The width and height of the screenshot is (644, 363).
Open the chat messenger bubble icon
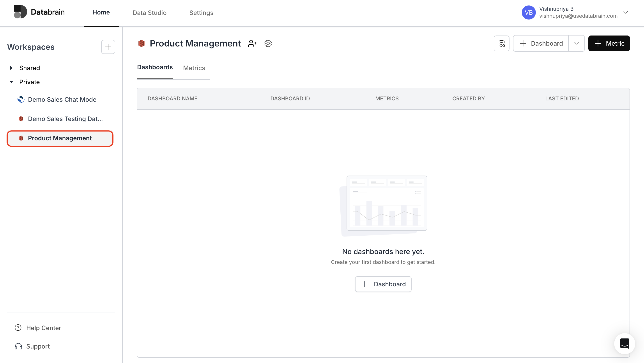point(625,343)
